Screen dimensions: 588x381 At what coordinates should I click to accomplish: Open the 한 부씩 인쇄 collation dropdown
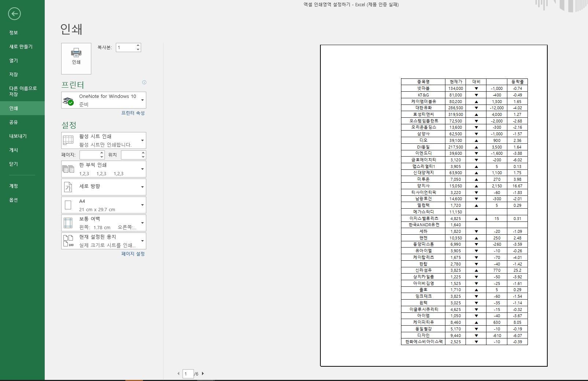(104, 169)
